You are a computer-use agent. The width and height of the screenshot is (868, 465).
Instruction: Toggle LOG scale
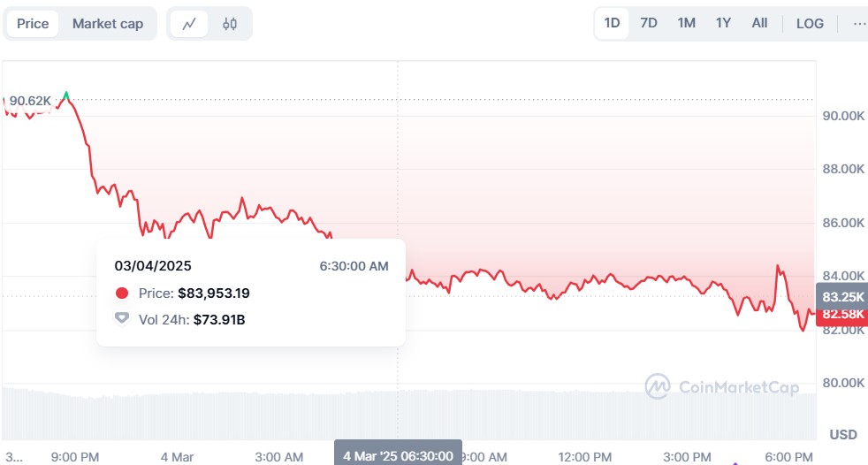coord(810,23)
